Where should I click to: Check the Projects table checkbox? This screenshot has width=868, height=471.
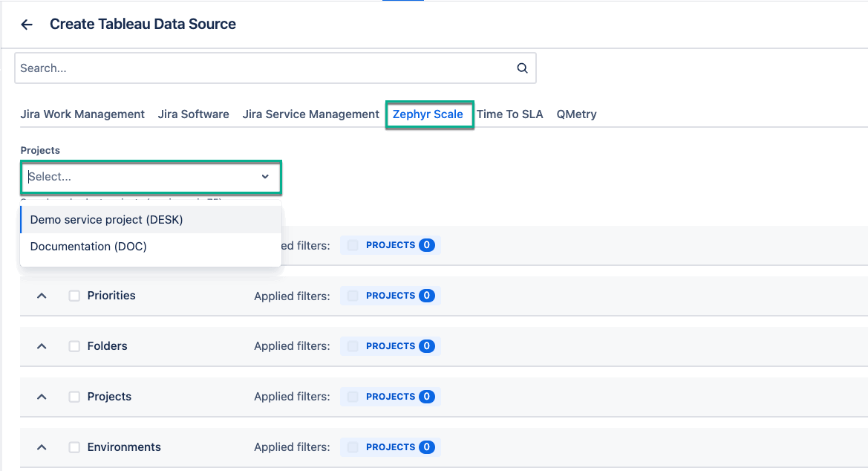tap(74, 397)
